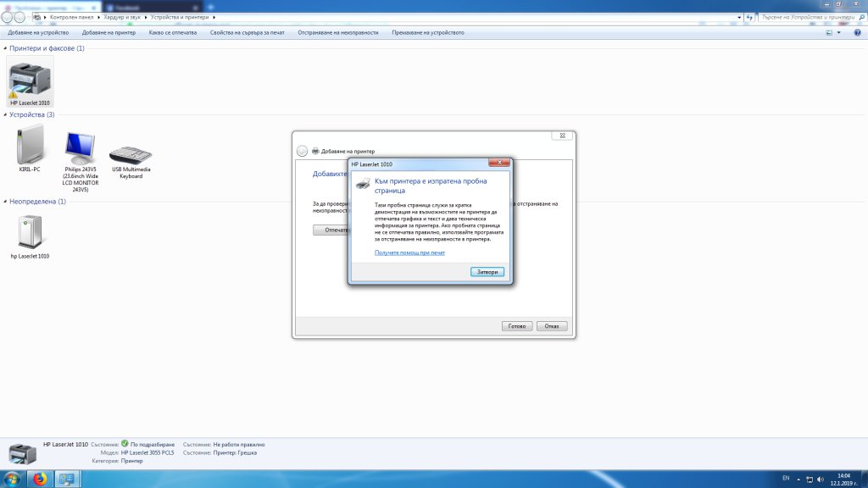The image size is (868, 488).
Task: Collapse the Устройства group
Action: (6, 114)
